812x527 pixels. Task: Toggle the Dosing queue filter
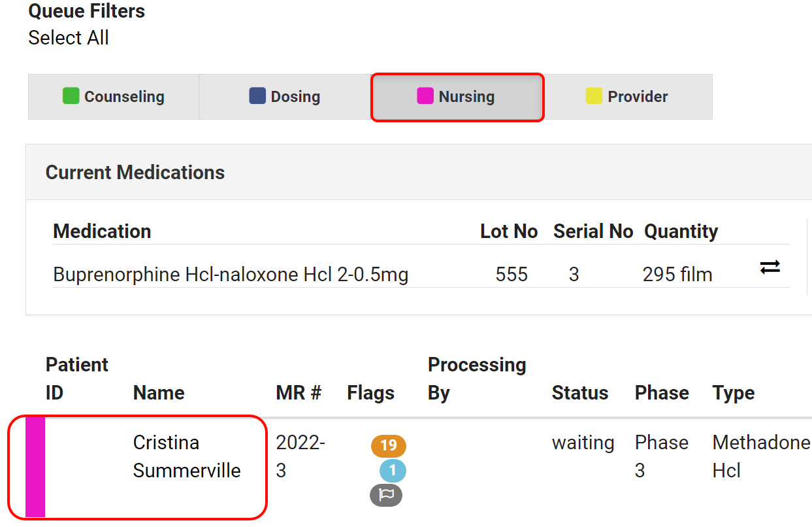click(285, 97)
